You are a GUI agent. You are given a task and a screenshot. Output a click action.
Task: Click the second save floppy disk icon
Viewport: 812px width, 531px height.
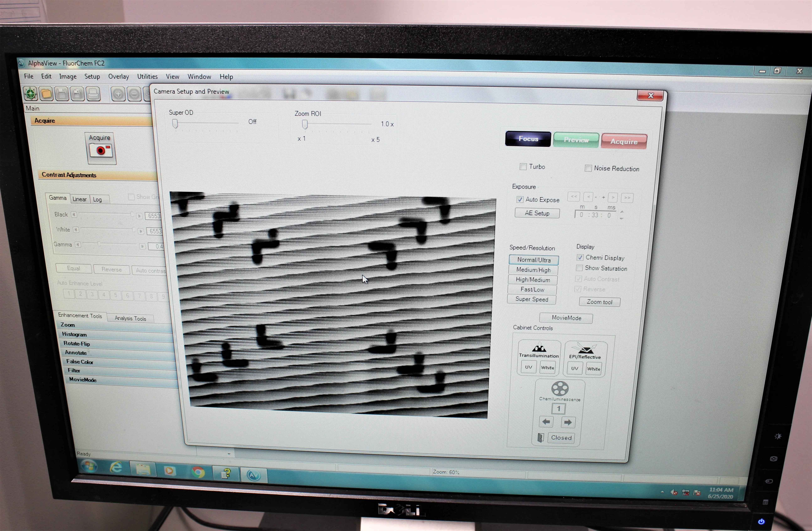pyautogui.click(x=77, y=94)
